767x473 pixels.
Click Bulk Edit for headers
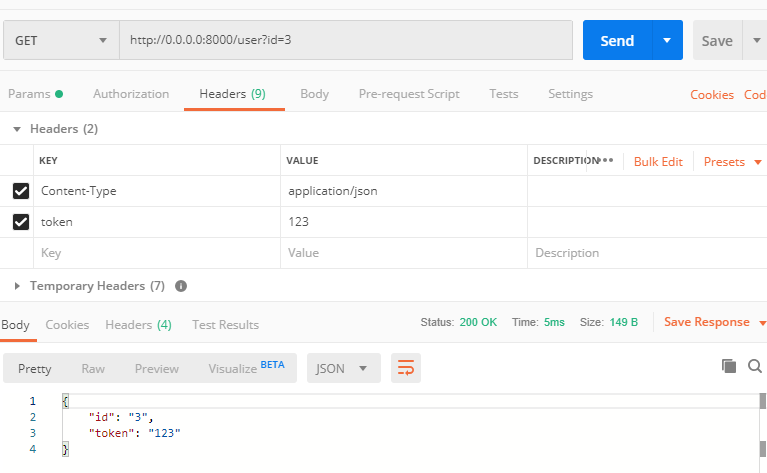[658, 161]
